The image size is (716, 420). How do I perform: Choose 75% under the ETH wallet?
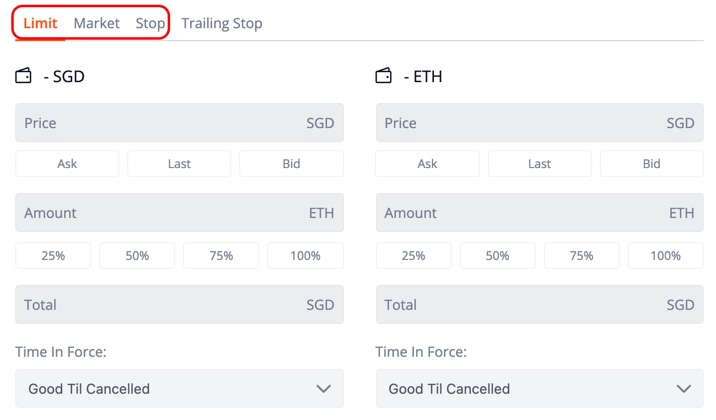coord(581,256)
